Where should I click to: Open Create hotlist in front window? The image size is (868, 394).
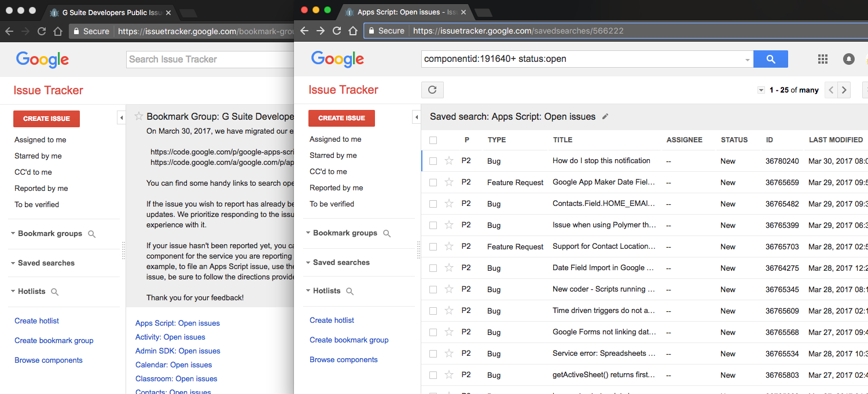tap(332, 321)
